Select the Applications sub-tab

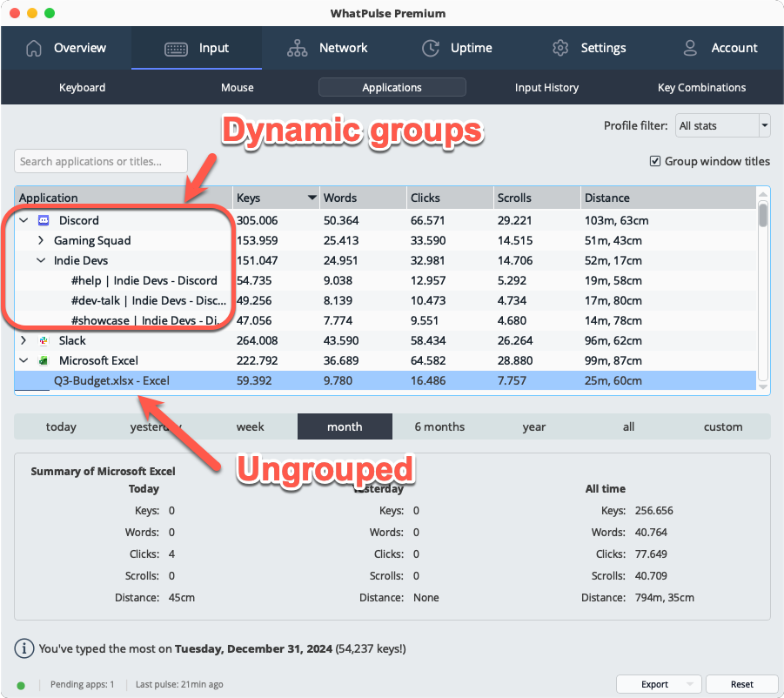pyautogui.click(x=392, y=88)
